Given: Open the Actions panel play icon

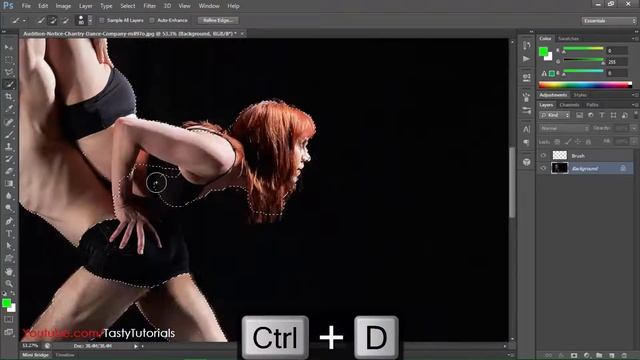Looking at the screenshot, I should click(x=527, y=59).
